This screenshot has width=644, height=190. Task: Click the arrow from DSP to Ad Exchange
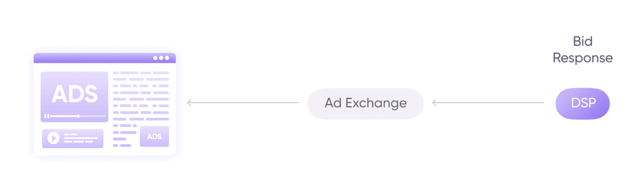[x=488, y=102]
